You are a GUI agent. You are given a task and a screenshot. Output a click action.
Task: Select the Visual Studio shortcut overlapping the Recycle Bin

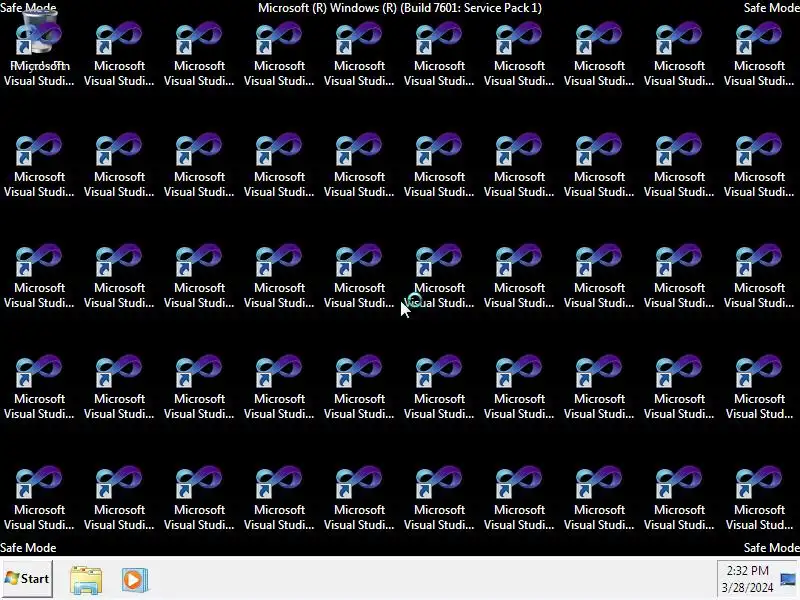tap(39, 52)
